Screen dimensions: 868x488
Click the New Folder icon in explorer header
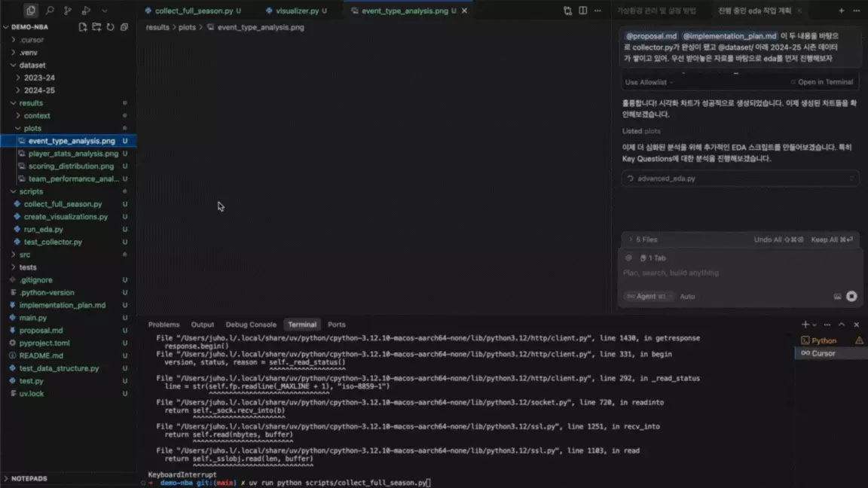[x=96, y=26]
